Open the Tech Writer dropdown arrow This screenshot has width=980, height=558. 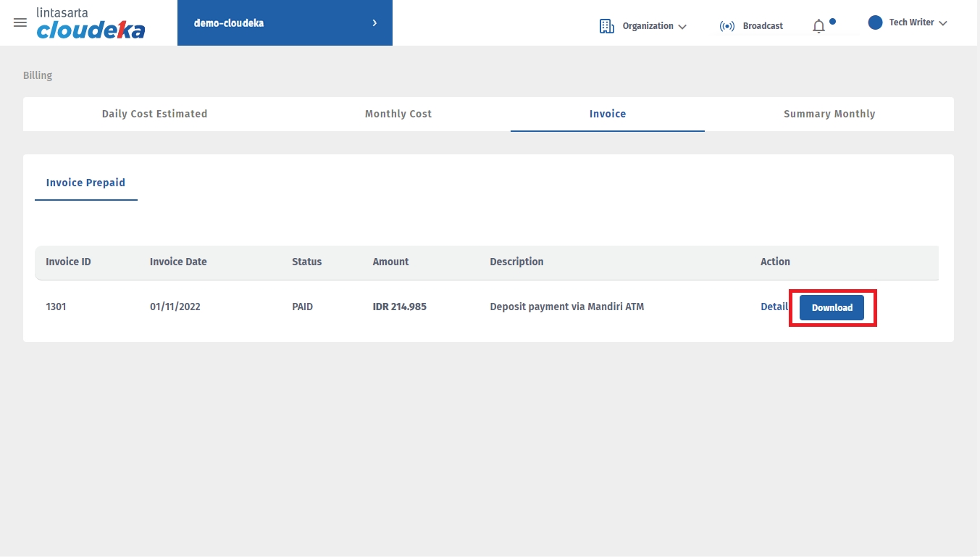coord(942,23)
